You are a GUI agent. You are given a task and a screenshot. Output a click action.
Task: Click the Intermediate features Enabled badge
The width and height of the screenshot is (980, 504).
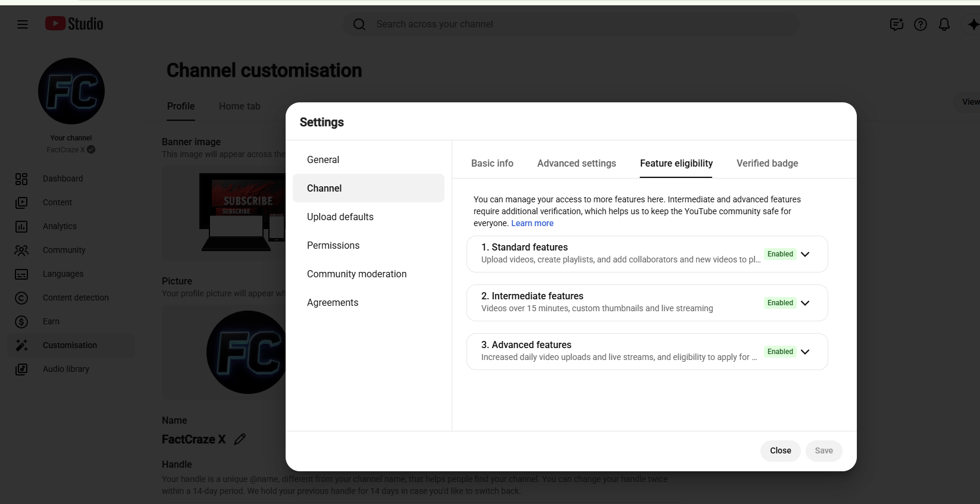click(780, 303)
